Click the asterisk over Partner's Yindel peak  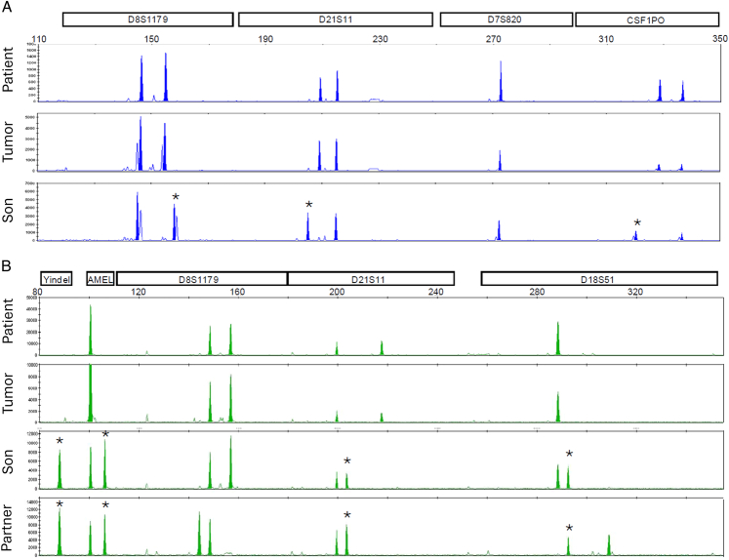click(x=60, y=504)
